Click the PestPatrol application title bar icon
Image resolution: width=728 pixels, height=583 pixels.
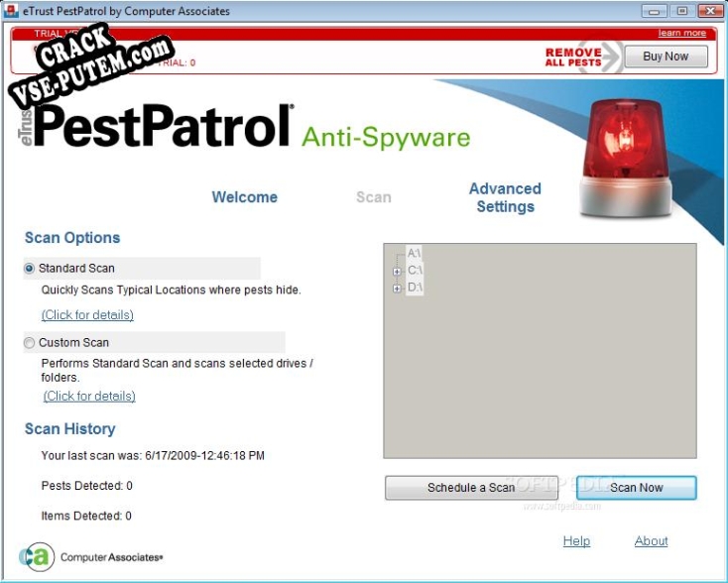click(12, 12)
